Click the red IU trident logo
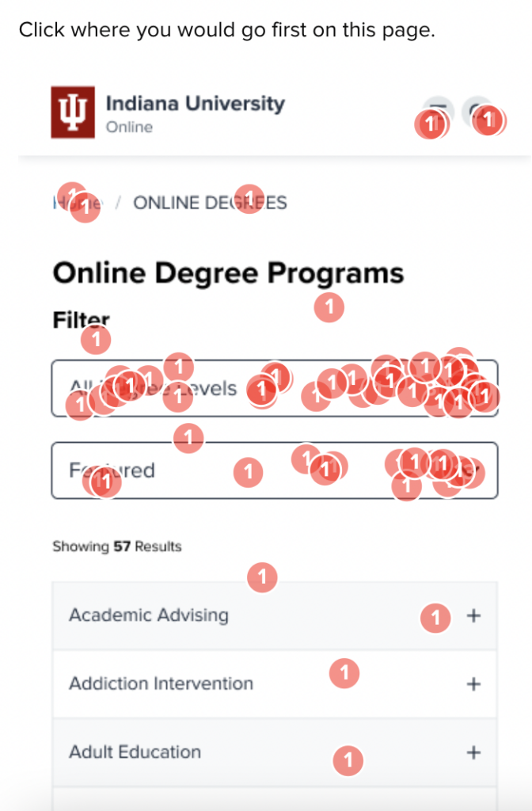The image size is (532, 811). tap(73, 112)
